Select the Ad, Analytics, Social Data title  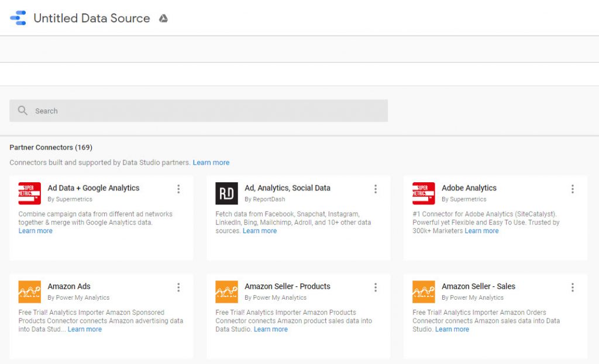(x=288, y=188)
